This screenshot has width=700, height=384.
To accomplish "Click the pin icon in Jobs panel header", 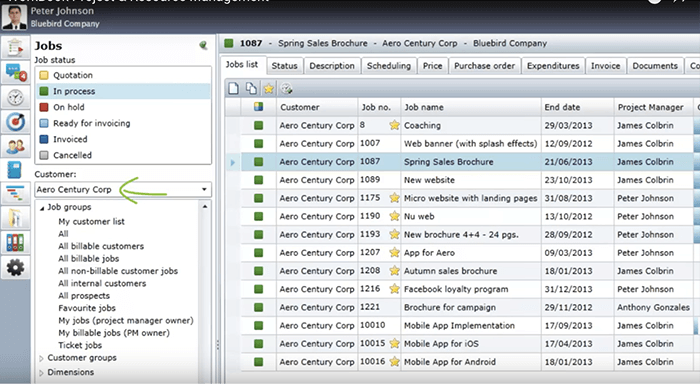I will click(x=203, y=45).
